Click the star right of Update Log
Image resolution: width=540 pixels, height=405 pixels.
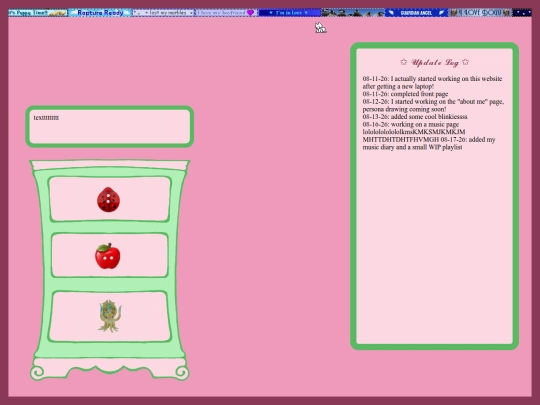[465, 62]
